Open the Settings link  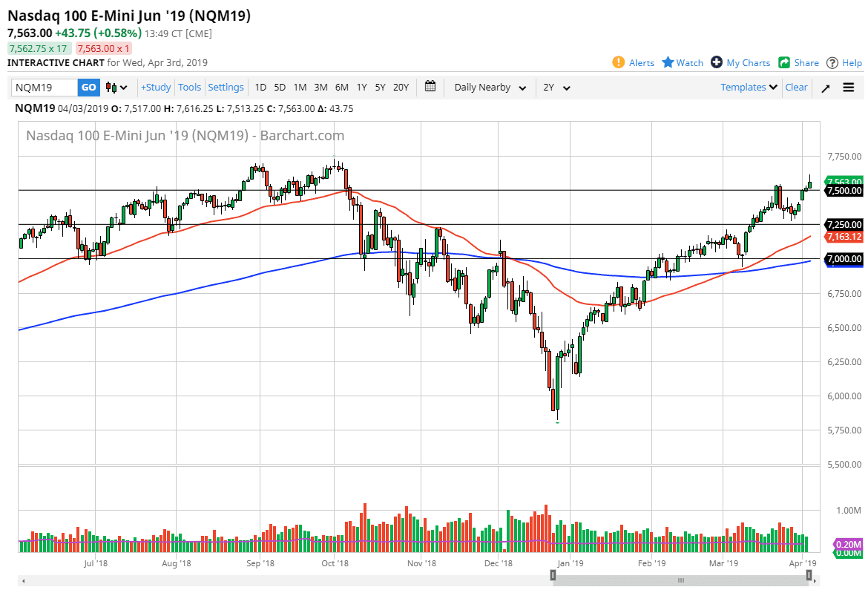pos(226,87)
